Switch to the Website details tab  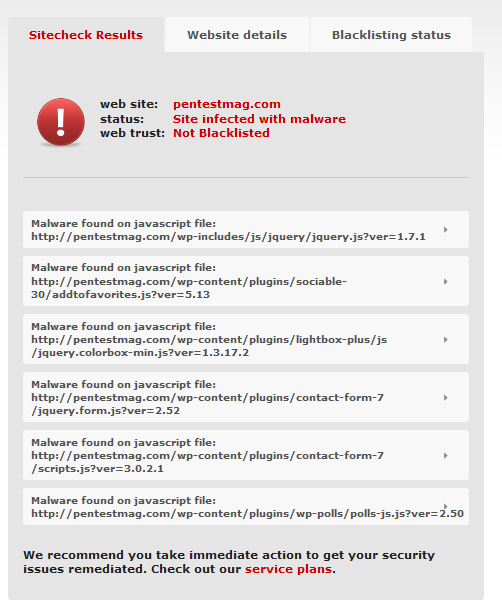click(237, 35)
